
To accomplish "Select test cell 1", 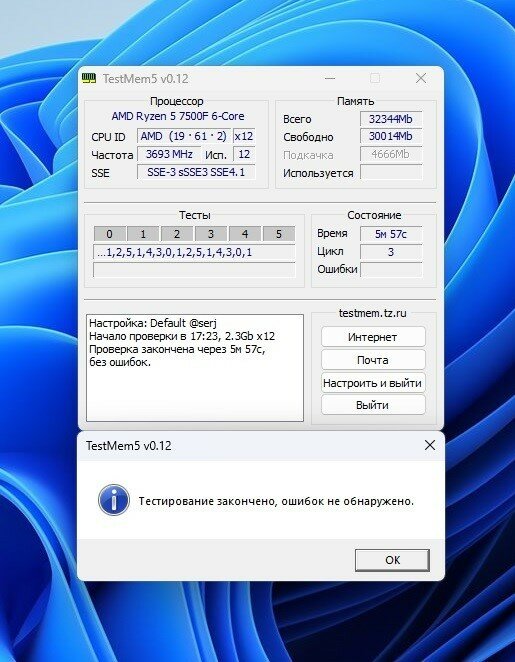I will pyautogui.click(x=143, y=234).
